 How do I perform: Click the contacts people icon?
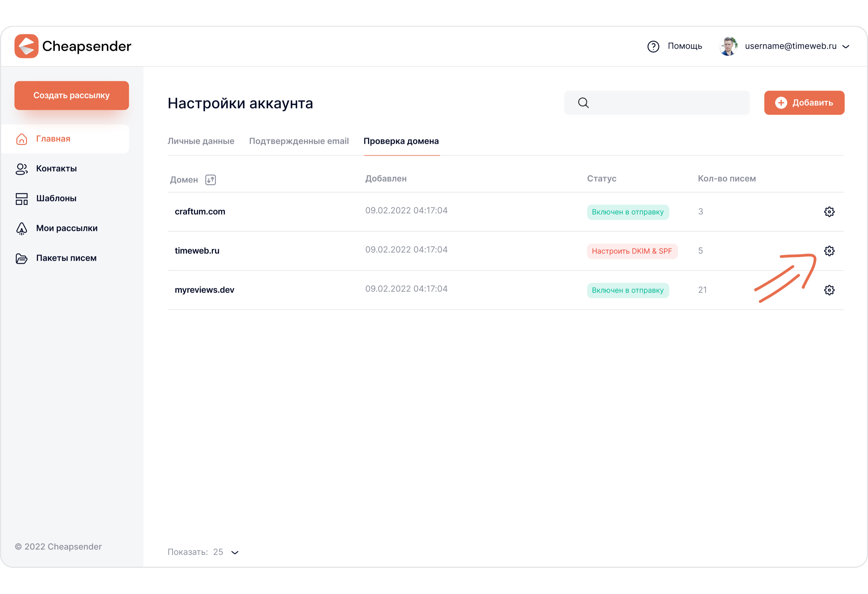tap(22, 169)
